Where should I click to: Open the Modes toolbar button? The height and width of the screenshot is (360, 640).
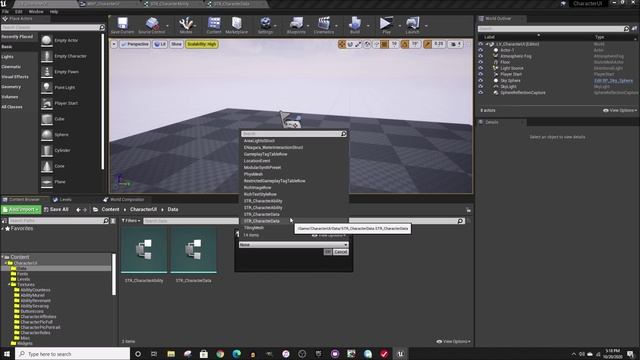[186, 25]
